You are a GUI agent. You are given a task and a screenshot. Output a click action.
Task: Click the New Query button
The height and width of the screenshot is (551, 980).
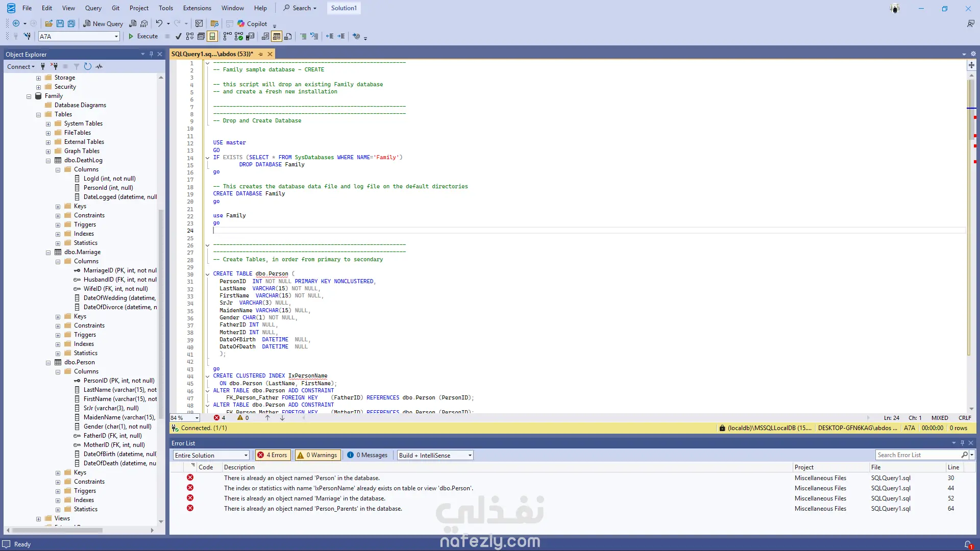coord(103,23)
